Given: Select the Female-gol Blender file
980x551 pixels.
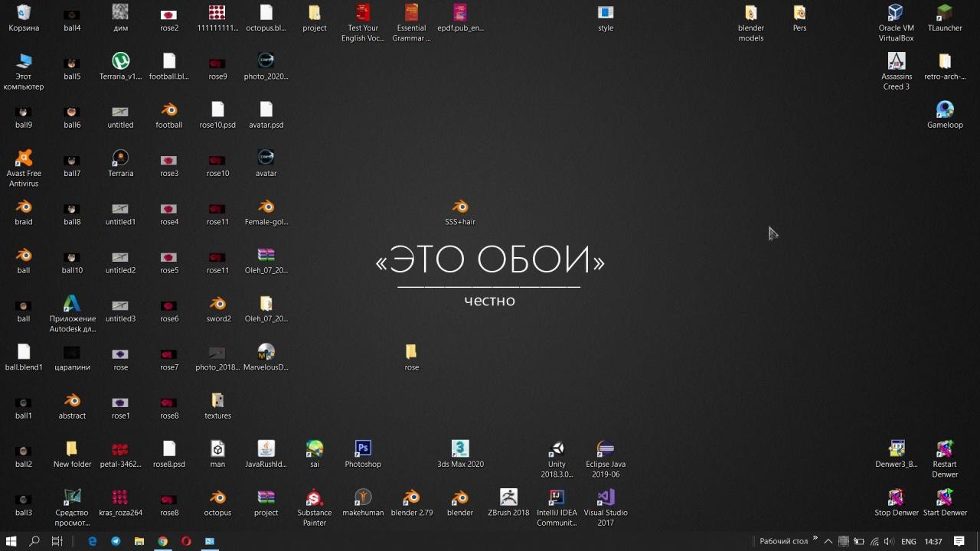Looking at the screenshot, I should click(266, 212).
